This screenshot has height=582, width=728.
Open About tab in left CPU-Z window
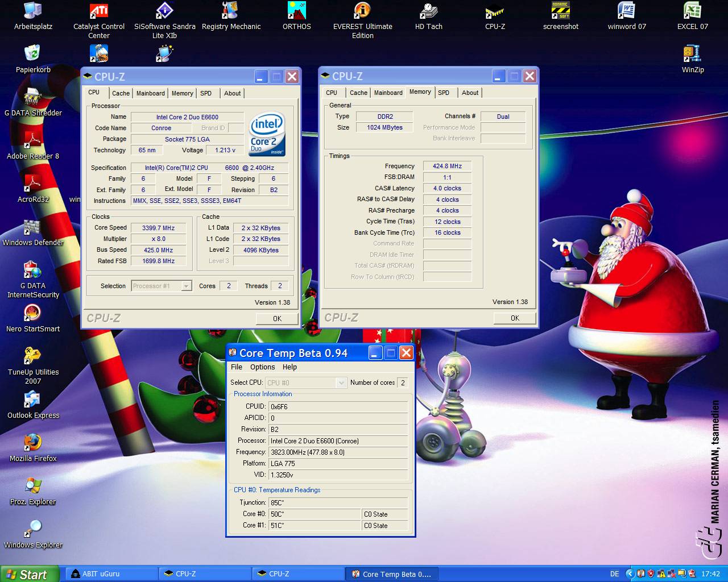click(x=232, y=93)
